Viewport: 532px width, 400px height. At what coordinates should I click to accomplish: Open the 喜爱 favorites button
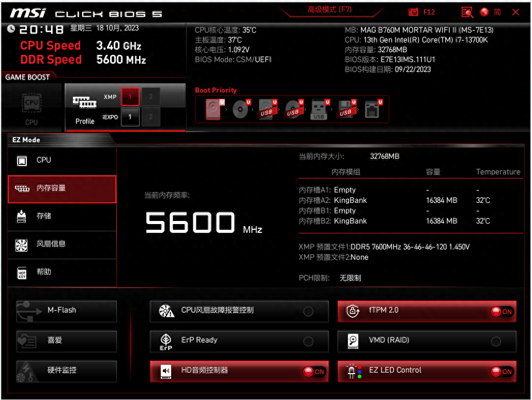tap(67, 341)
